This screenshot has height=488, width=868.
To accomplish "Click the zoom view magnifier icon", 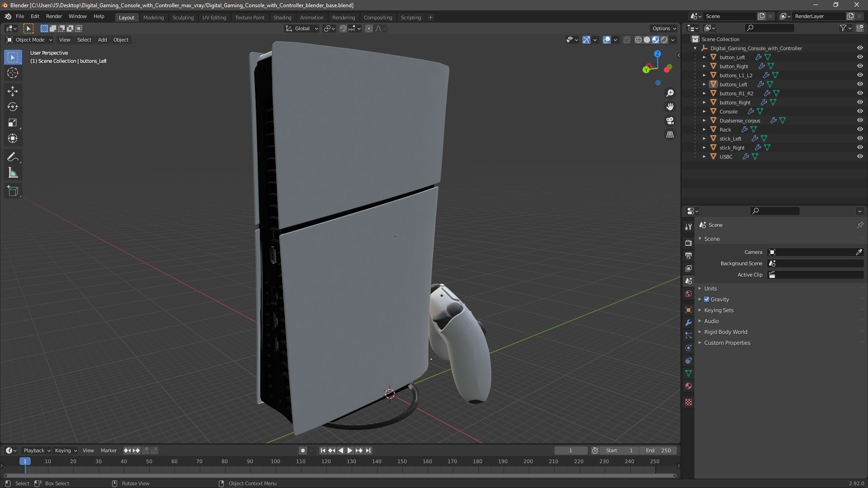I will click(670, 93).
